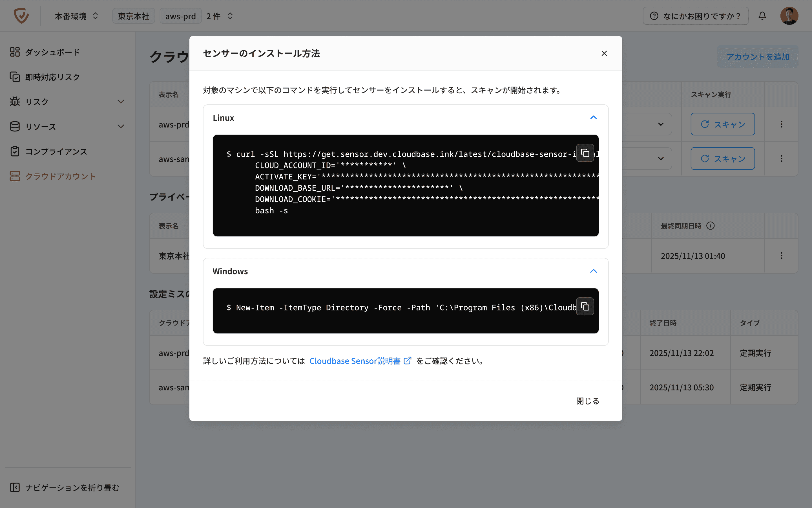Open the コンプライアンス page
Image resolution: width=812 pixels, height=508 pixels.
click(56, 151)
